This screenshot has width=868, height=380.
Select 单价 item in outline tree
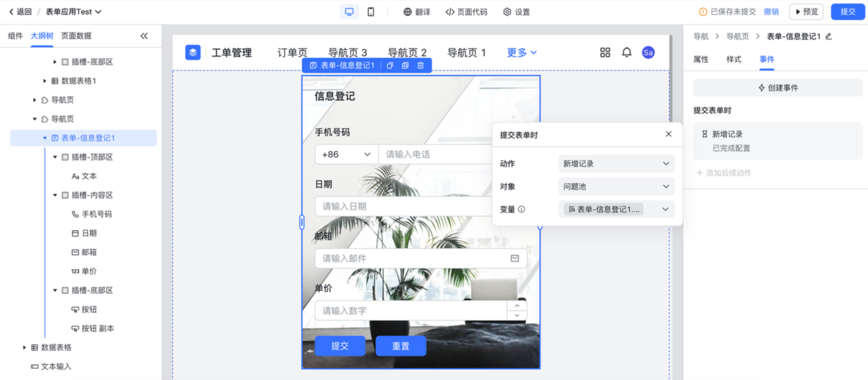[x=84, y=271]
